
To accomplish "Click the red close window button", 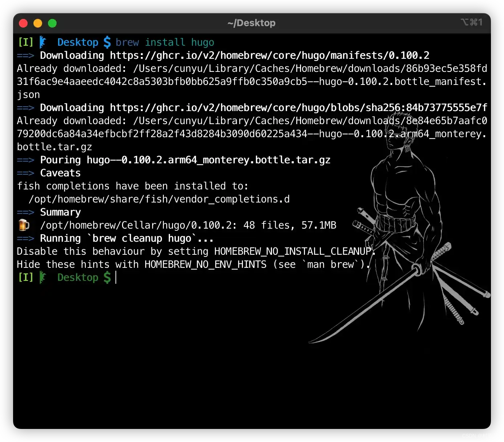I will [23, 23].
